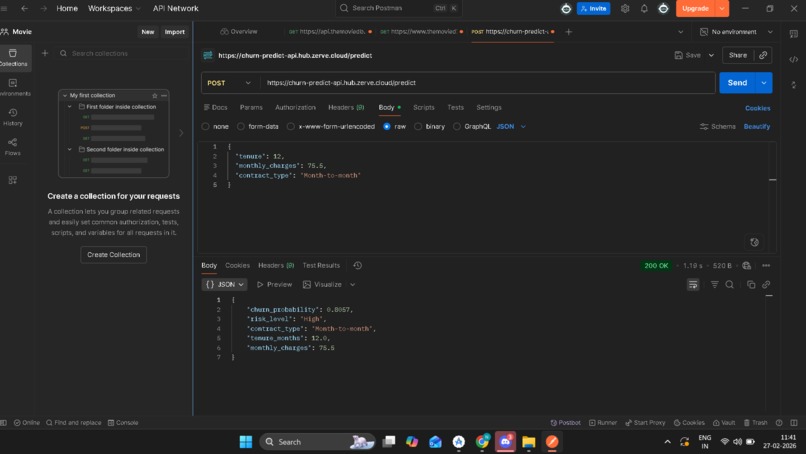
Task: Open the response Cookies tab
Action: pos(237,265)
